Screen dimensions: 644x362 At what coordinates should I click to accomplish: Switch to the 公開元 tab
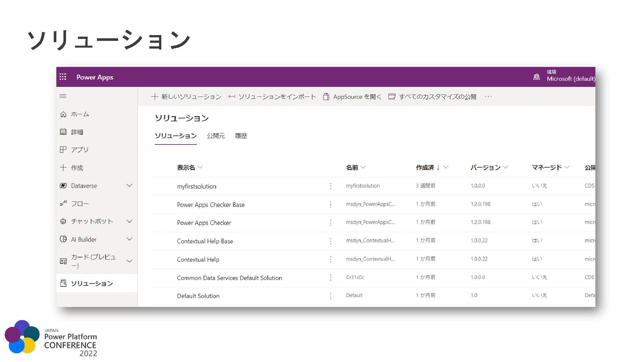tap(216, 136)
